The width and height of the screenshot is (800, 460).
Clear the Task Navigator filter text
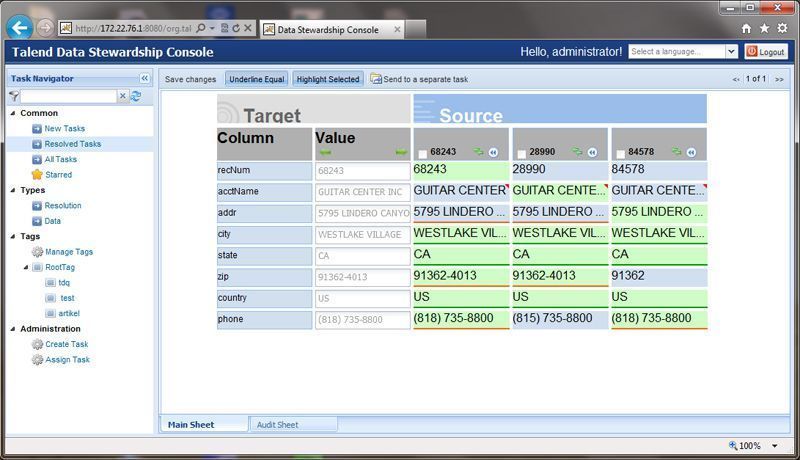[122, 96]
